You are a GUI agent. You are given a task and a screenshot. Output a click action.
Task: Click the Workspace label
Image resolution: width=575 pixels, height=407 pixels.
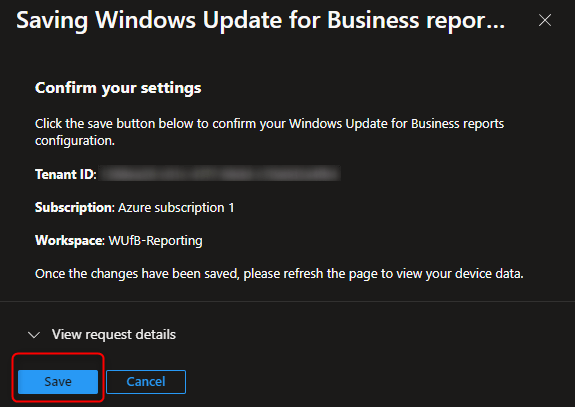[70, 241]
